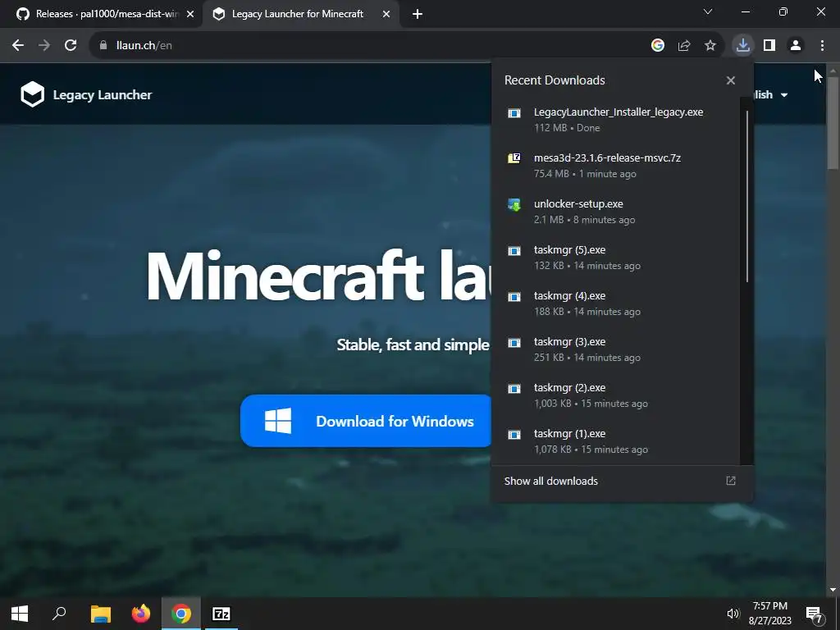Screen dimensions: 840x630
Task: Click the tab search chevron
Action: (x=708, y=11)
